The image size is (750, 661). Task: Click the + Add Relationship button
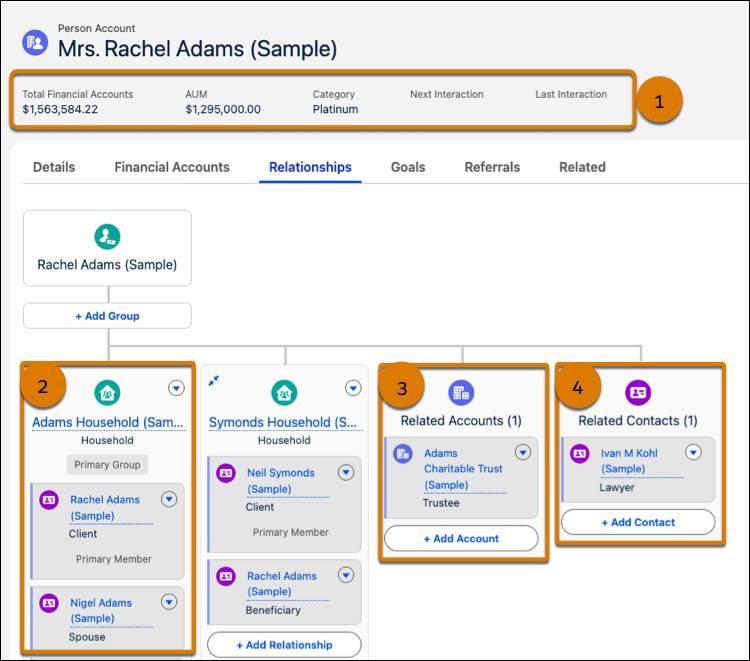[x=284, y=645]
